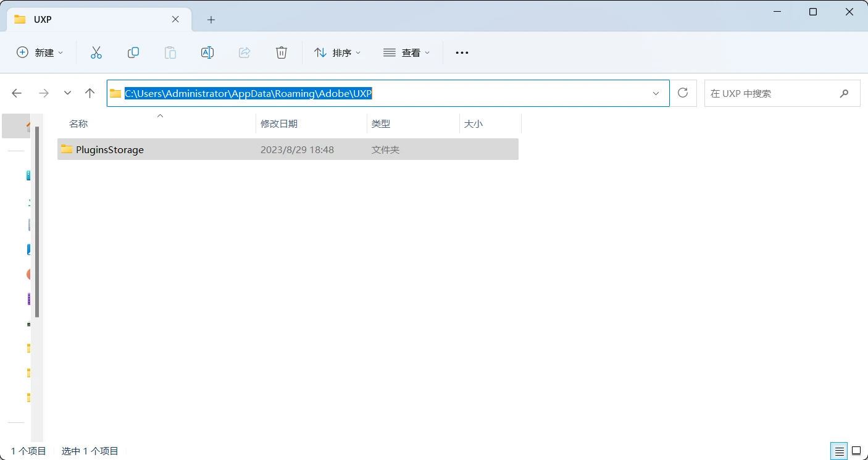Image resolution: width=868 pixels, height=460 pixels.
Task: Click the Refresh button beside address bar
Action: coord(683,93)
